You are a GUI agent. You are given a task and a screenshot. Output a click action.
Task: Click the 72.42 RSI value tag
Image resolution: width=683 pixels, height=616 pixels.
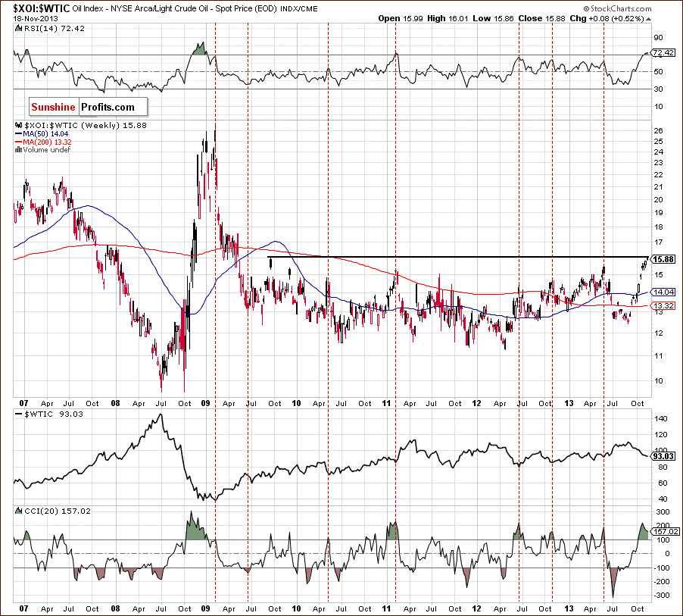pos(663,53)
